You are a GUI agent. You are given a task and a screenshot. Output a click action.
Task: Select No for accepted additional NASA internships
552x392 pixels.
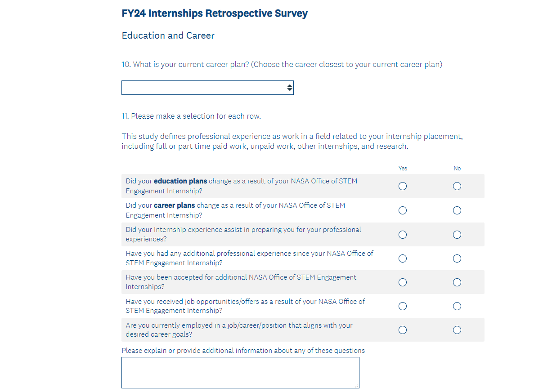(457, 282)
